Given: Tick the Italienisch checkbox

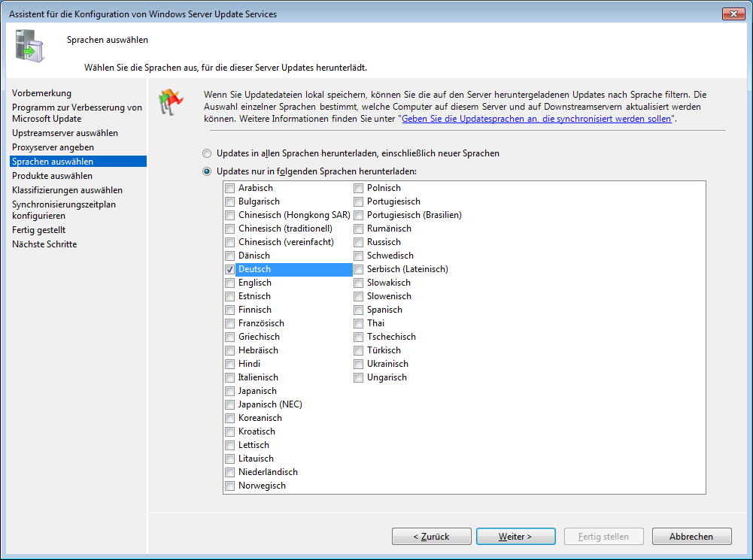Looking at the screenshot, I should click(x=230, y=377).
